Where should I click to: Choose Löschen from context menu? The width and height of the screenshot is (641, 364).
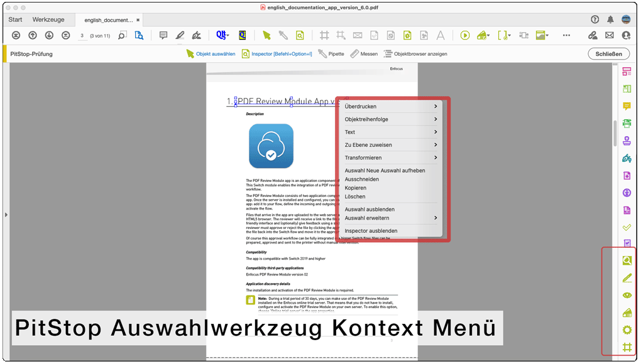tap(391, 196)
